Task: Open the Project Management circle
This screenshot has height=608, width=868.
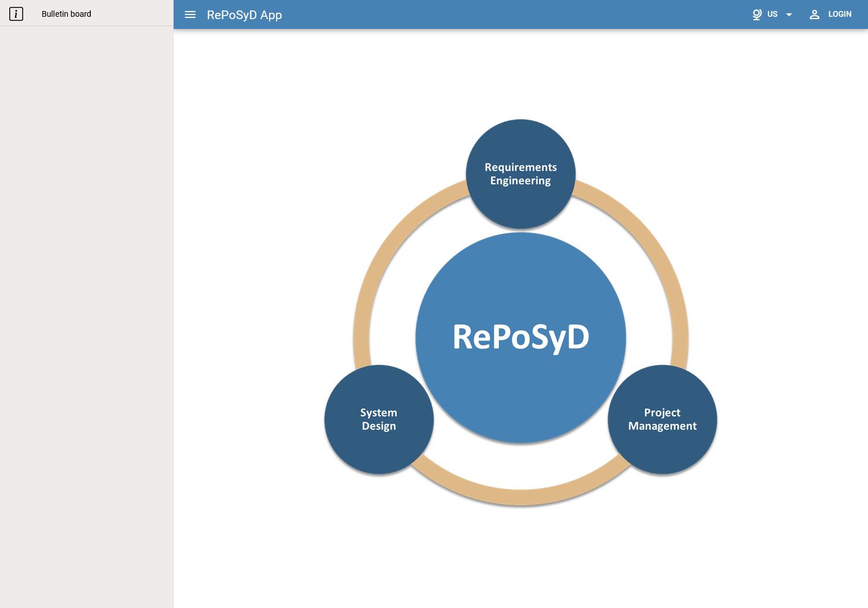Action: [x=663, y=419]
